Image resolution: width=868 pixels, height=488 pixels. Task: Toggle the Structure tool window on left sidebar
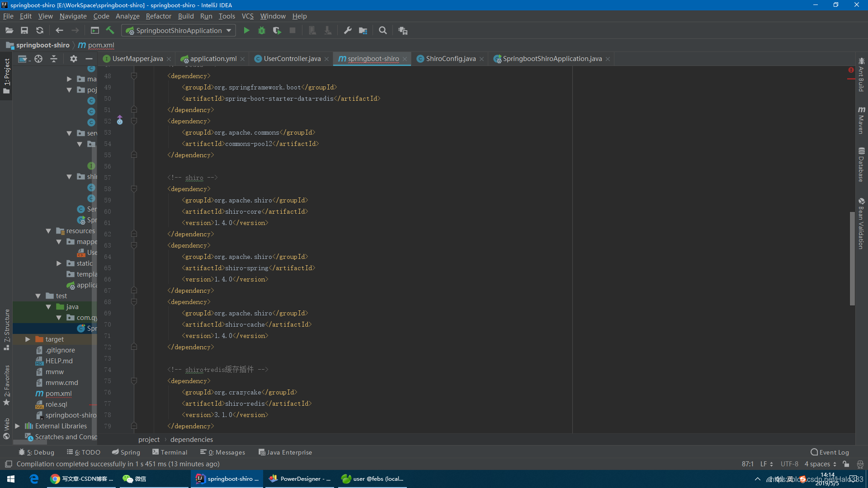6,329
